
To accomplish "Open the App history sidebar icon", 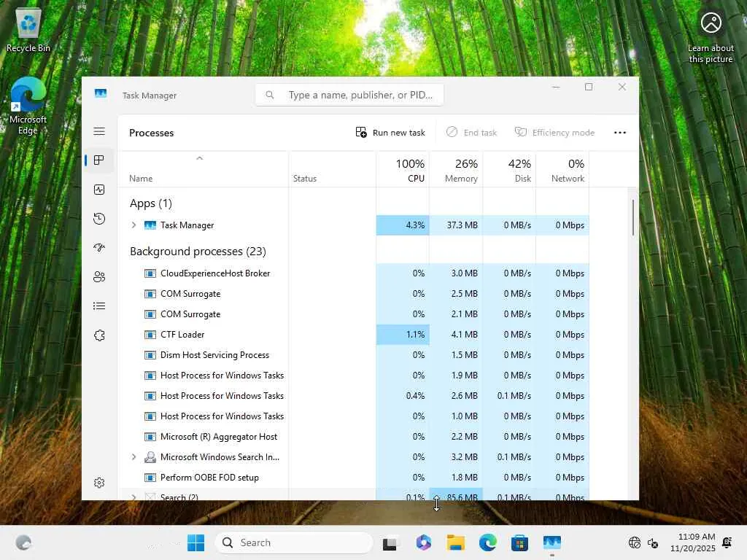I will coord(99,219).
